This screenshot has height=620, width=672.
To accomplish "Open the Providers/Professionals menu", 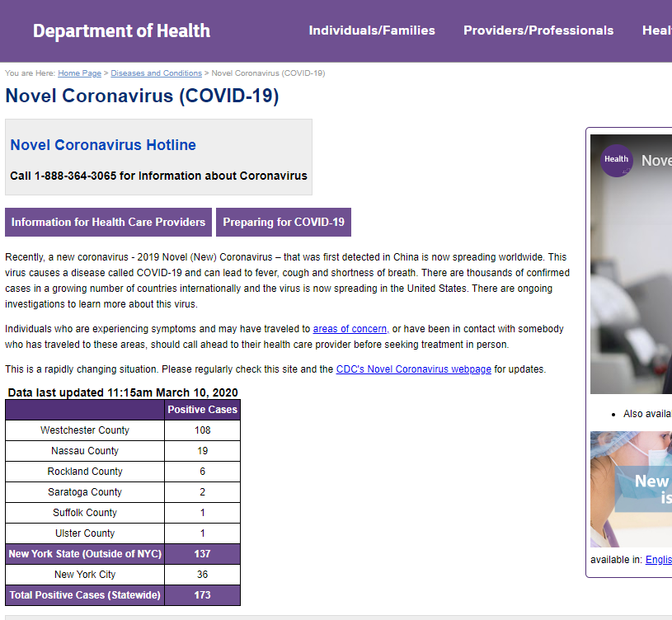I will pos(538,31).
